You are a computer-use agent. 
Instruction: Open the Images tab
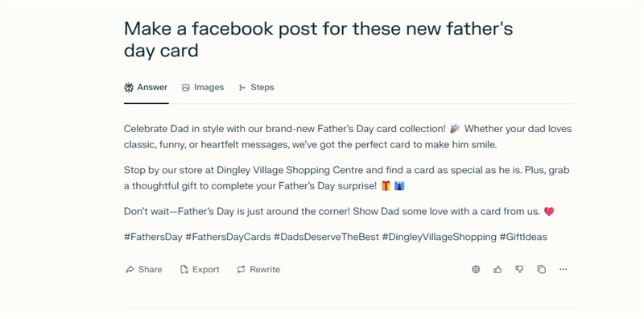203,87
